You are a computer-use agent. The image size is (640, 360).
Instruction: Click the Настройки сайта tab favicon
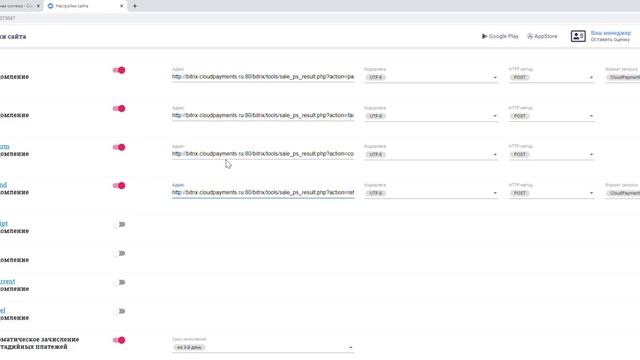51,6
